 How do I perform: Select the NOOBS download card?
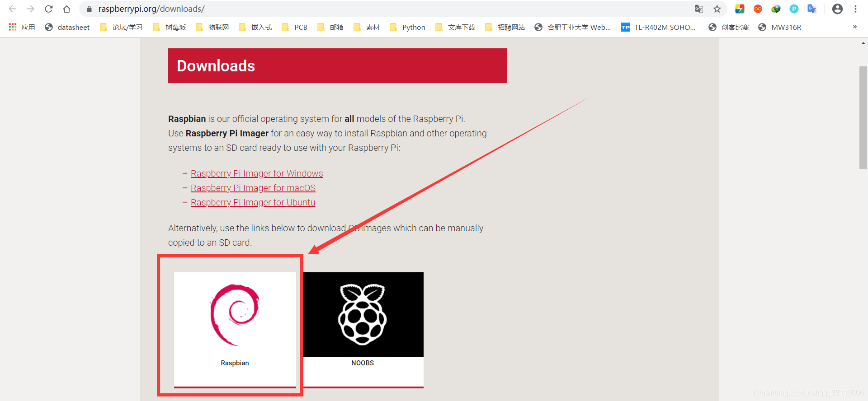[363, 330]
